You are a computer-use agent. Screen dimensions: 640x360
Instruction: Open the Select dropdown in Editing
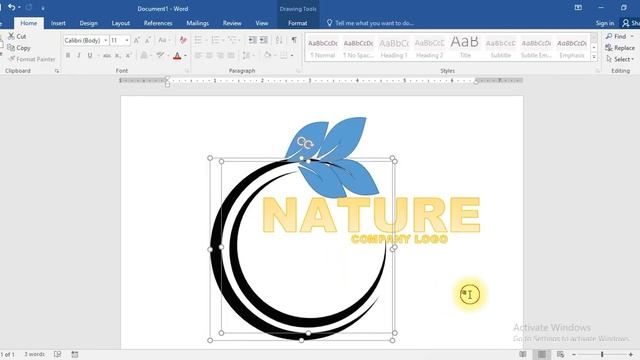click(620, 59)
